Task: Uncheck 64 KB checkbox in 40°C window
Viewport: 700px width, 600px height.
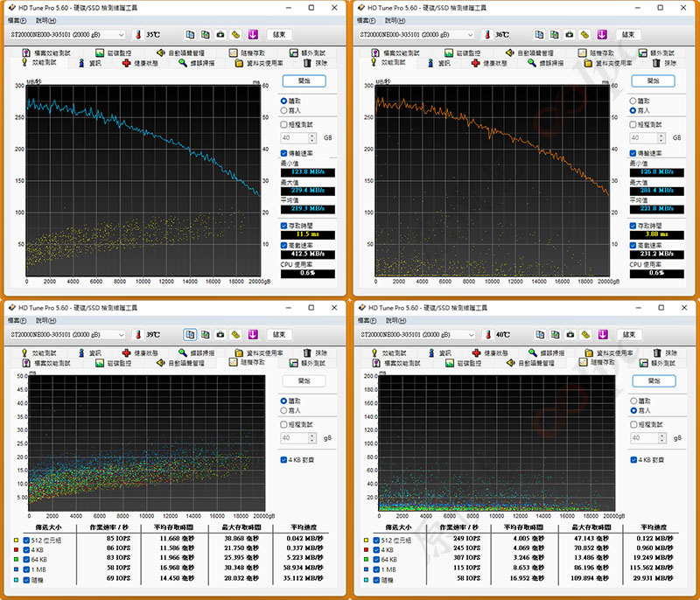Action: click(376, 560)
